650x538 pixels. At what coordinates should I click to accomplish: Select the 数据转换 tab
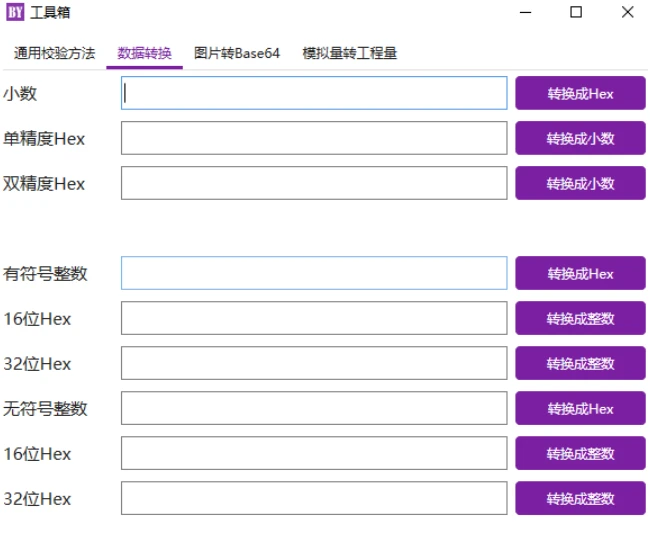tap(144, 53)
